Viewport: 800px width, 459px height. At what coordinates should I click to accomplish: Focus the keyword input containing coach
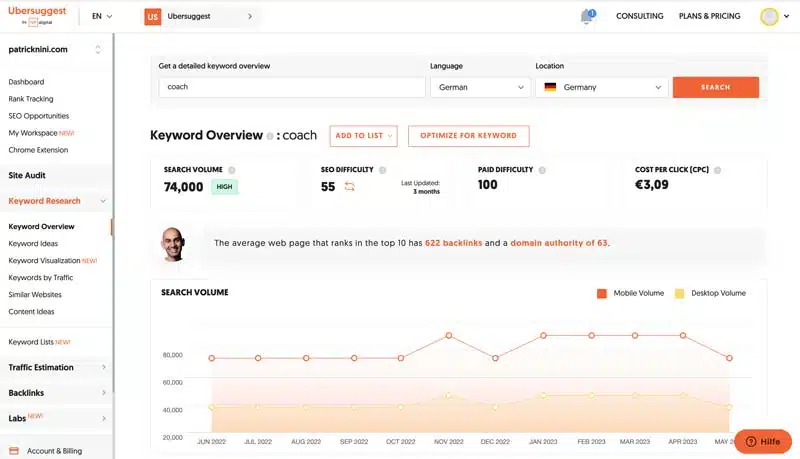click(291, 87)
